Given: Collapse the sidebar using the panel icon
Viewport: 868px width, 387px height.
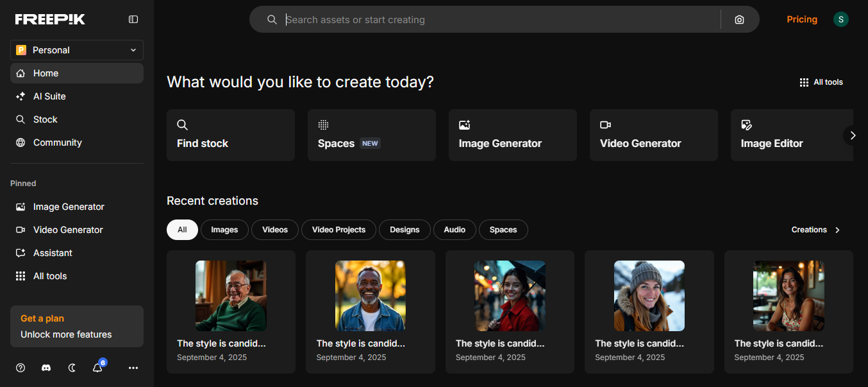Looking at the screenshot, I should 133,19.
